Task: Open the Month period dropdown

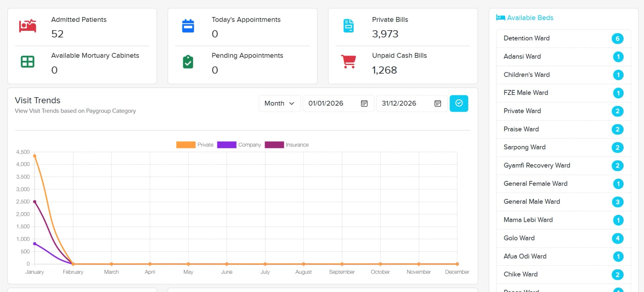Action: tap(279, 103)
